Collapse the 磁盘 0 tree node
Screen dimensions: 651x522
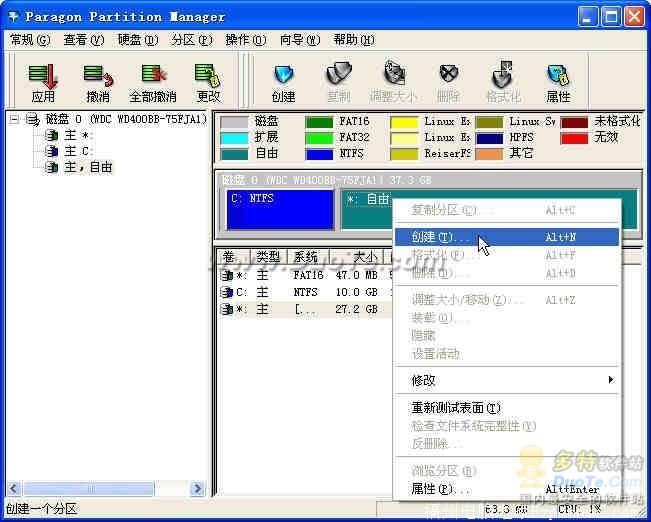(x=14, y=120)
